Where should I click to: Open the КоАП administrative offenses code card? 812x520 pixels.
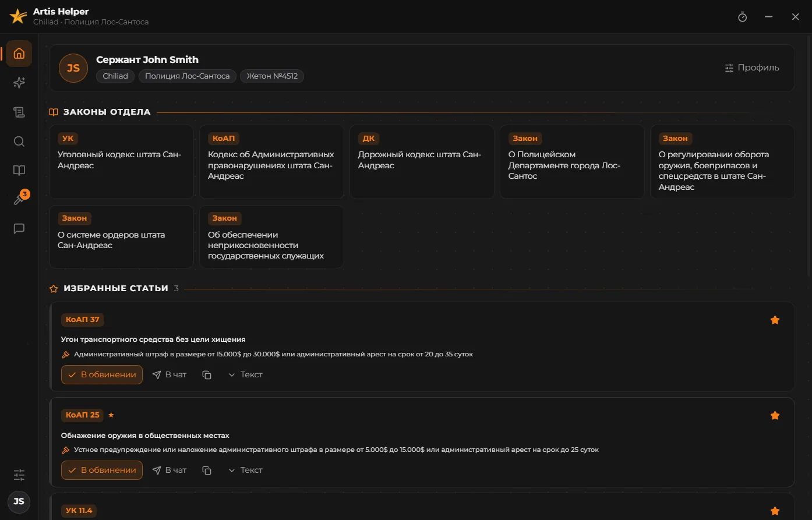pos(271,162)
